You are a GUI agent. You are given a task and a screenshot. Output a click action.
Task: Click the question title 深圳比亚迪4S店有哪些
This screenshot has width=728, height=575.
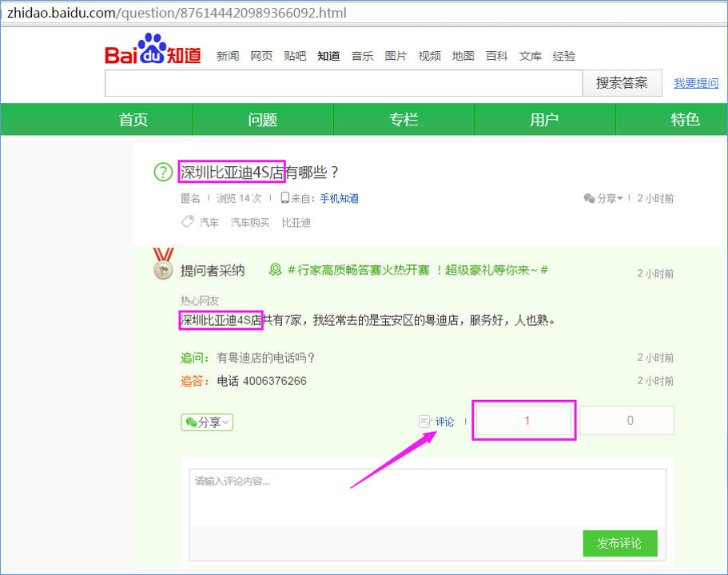[259, 172]
